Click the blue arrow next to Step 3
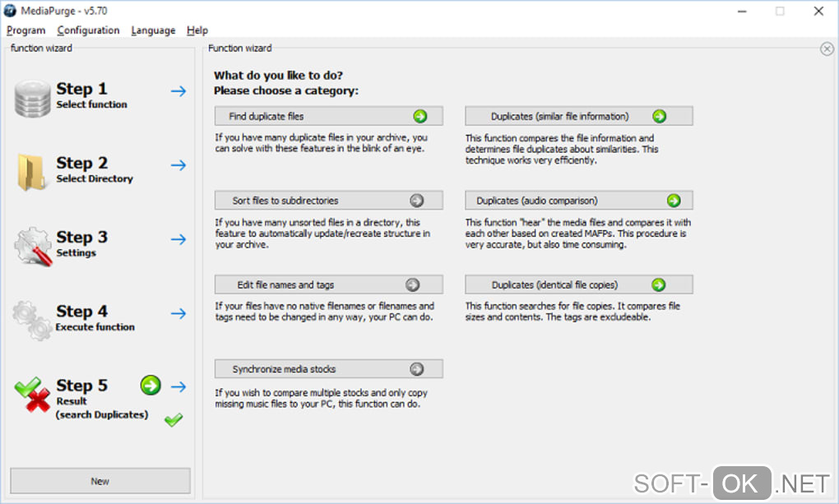 click(x=178, y=239)
